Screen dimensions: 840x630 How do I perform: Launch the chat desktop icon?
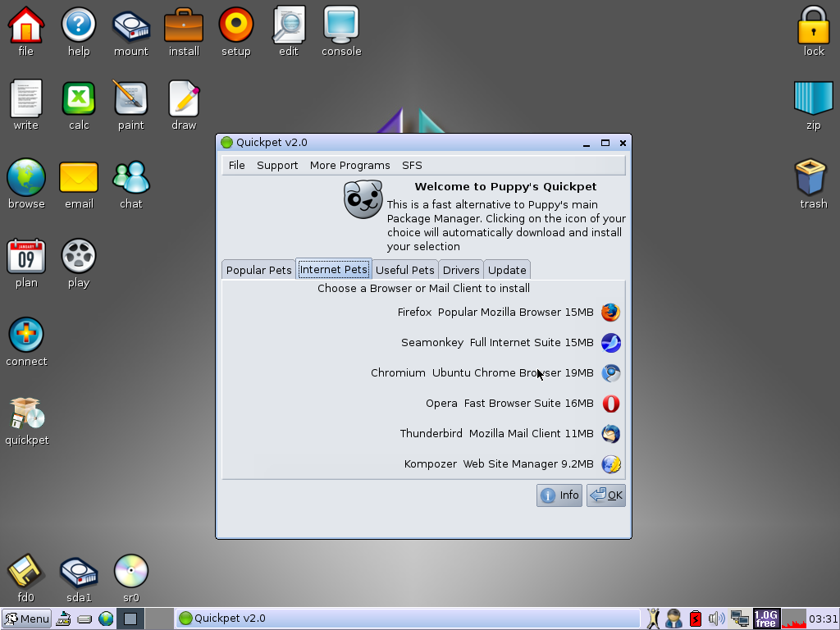[x=130, y=184]
